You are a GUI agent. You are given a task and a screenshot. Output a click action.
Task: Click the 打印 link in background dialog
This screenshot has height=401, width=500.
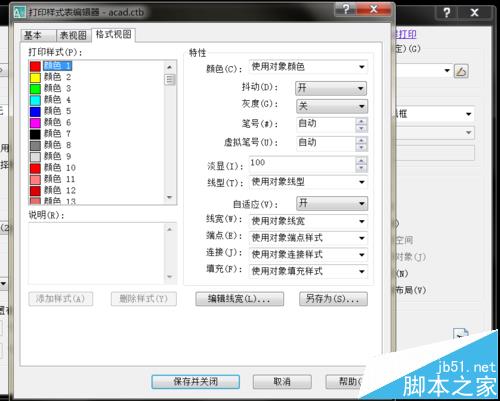tap(407, 34)
